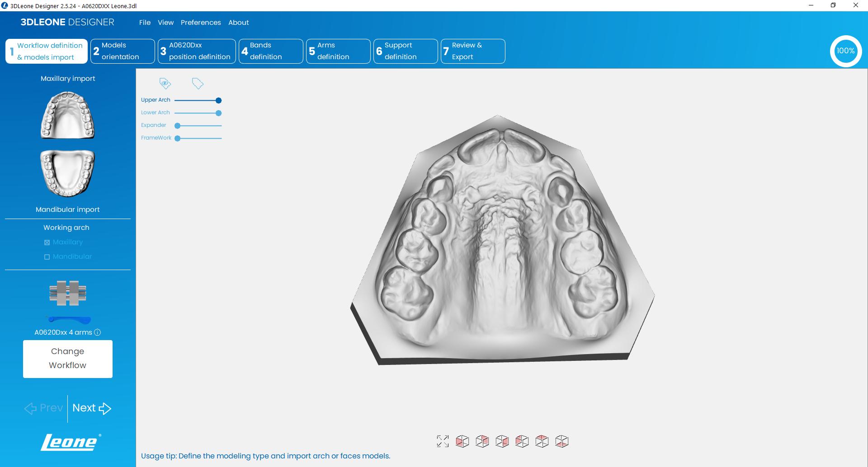Image resolution: width=868 pixels, height=467 pixels.
Task: Click the Maxillary import label
Action: click(x=68, y=79)
